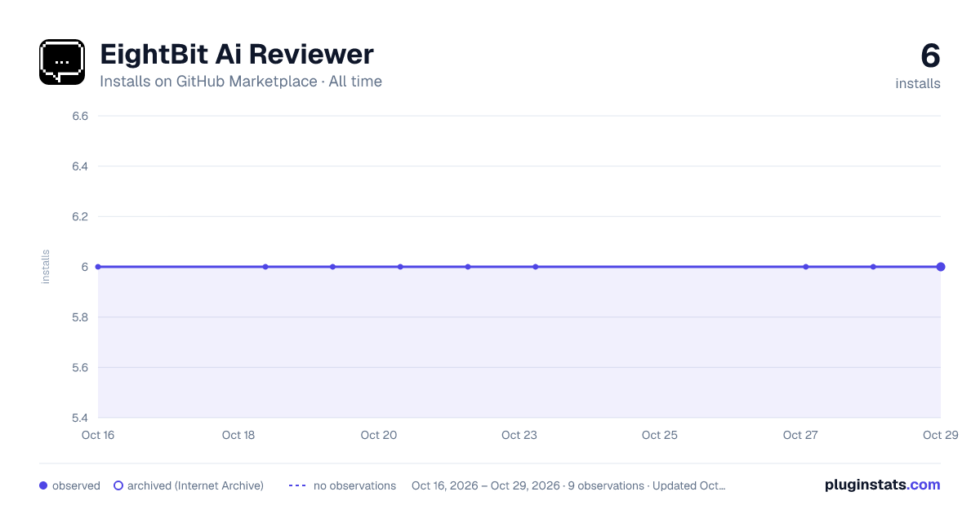This screenshot has height=514, width=980.
Task: Click the subtitle "Installs on GitHub Marketplace · All time"
Action: [x=241, y=82]
